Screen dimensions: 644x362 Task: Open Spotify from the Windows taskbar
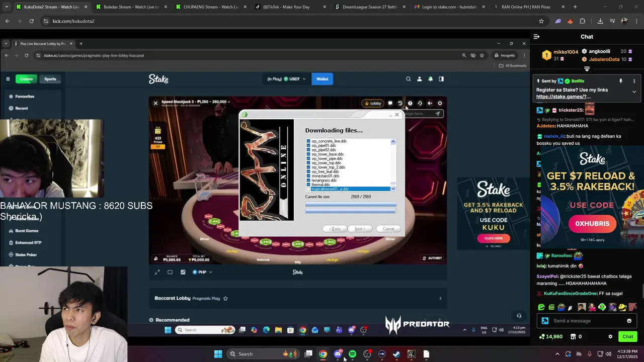352,354
